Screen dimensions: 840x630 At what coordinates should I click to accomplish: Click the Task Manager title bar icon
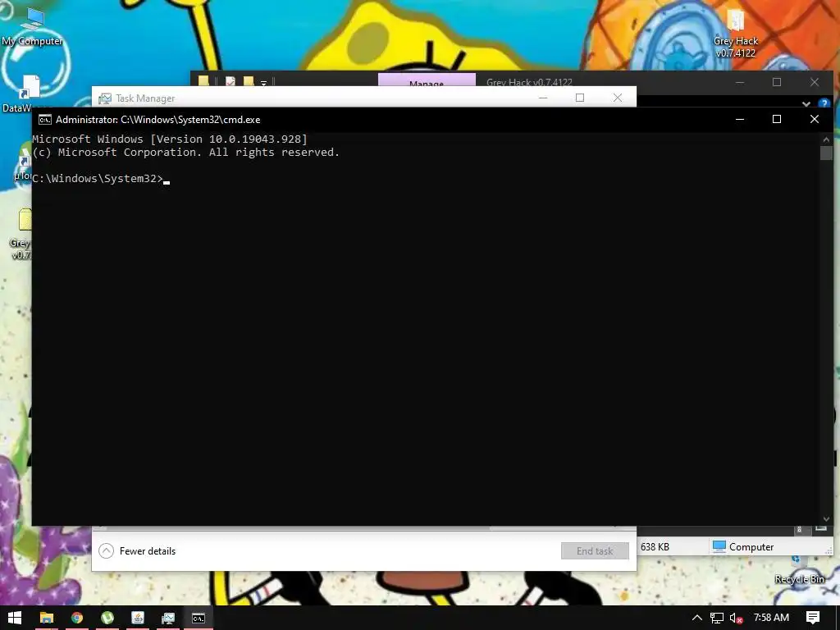click(105, 98)
